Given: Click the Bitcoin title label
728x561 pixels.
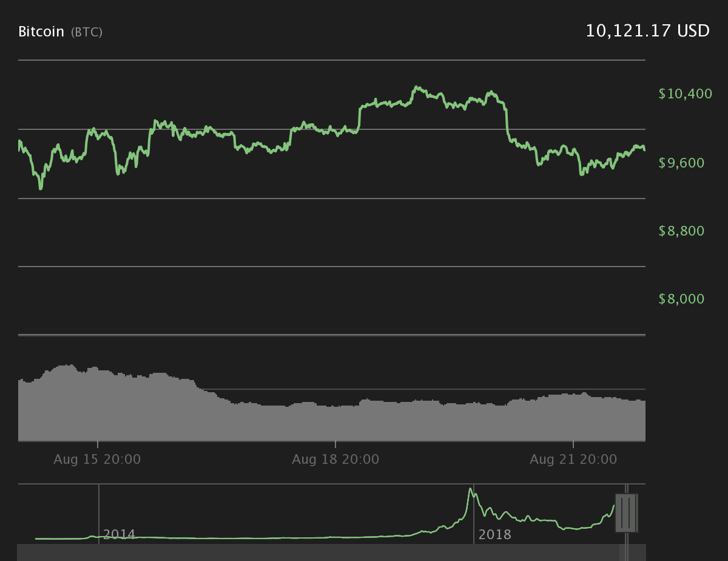Looking at the screenshot, I should coord(41,32).
